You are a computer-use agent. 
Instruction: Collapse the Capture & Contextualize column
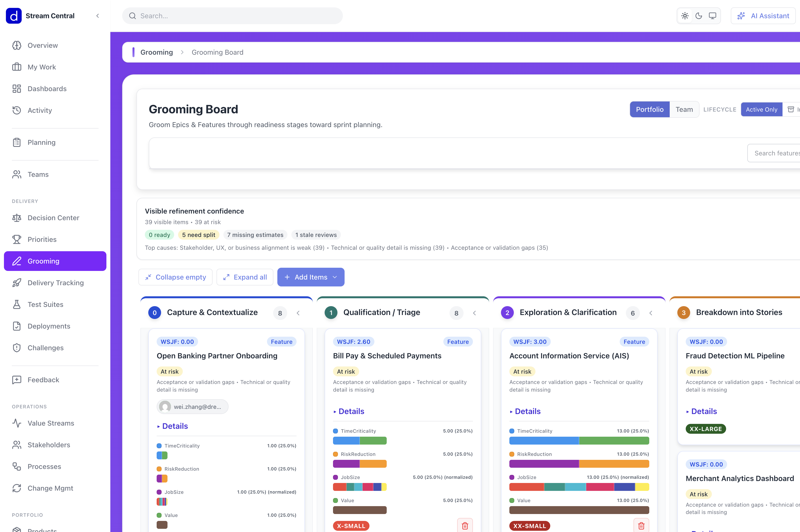pos(298,313)
